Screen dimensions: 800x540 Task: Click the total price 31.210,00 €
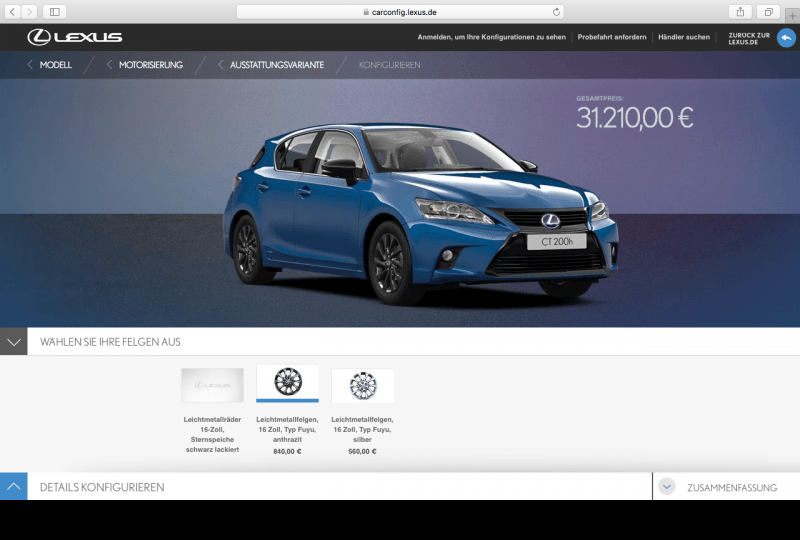click(x=635, y=118)
